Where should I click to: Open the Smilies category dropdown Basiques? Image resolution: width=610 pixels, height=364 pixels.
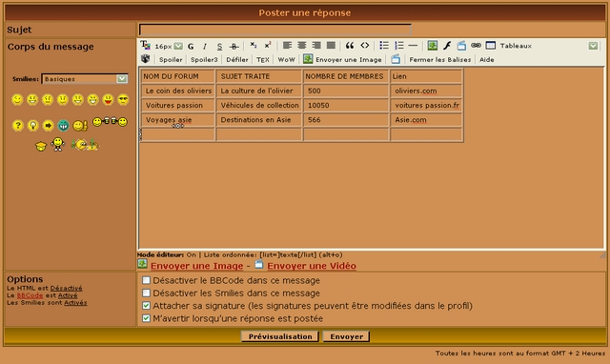85,79
